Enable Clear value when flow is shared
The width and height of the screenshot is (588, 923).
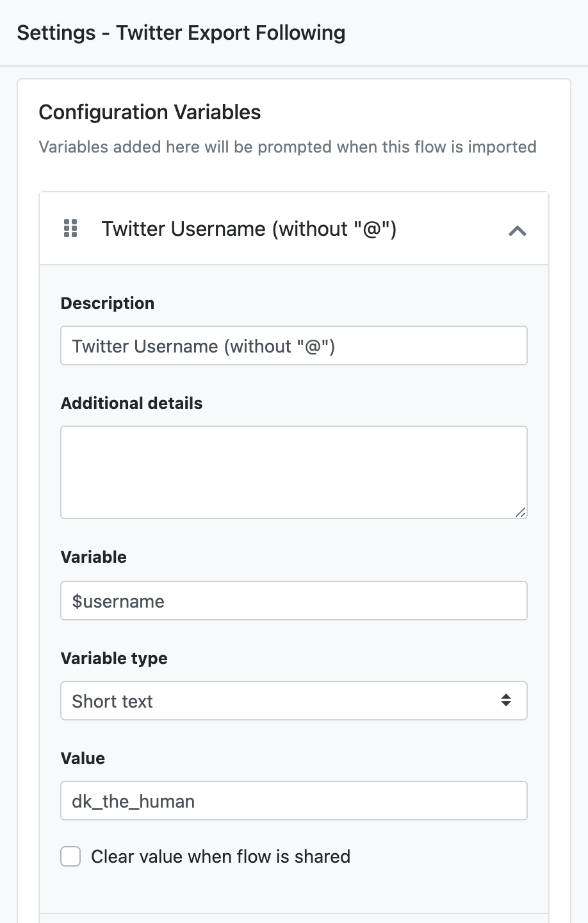[70, 856]
